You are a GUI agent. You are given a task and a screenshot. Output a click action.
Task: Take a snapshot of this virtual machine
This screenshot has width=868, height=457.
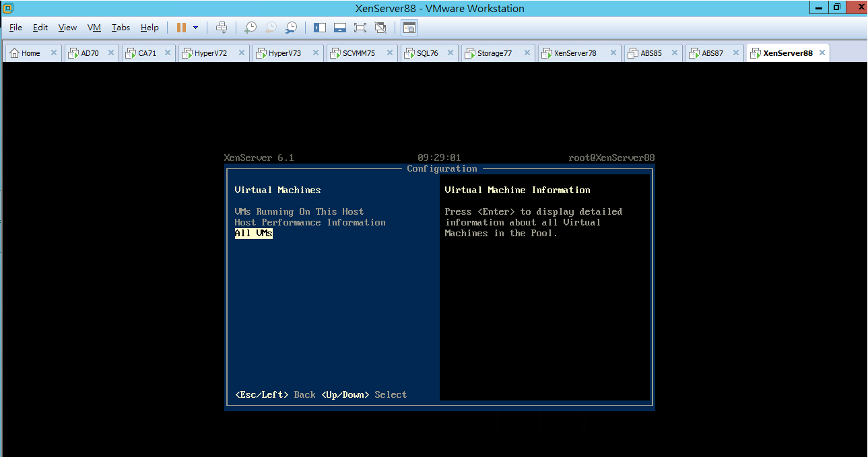[250, 28]
